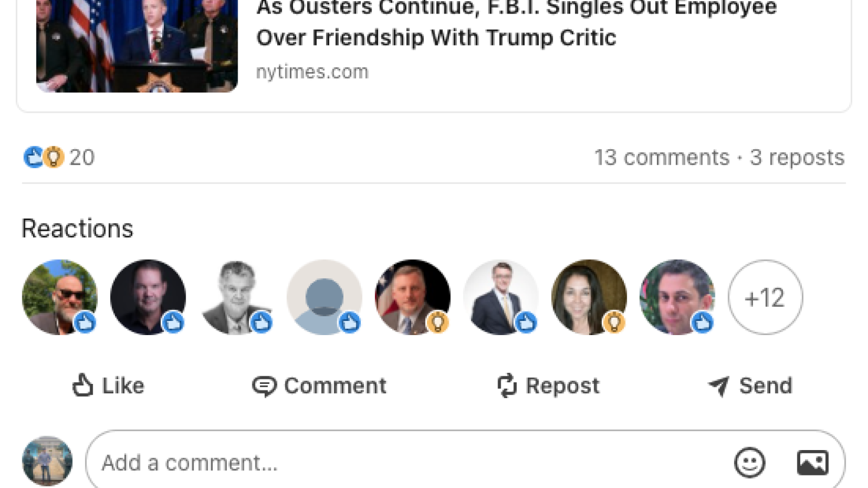View the 3 reposts
This screenshot has height=488, width=868.
click(x=797, y=158)
